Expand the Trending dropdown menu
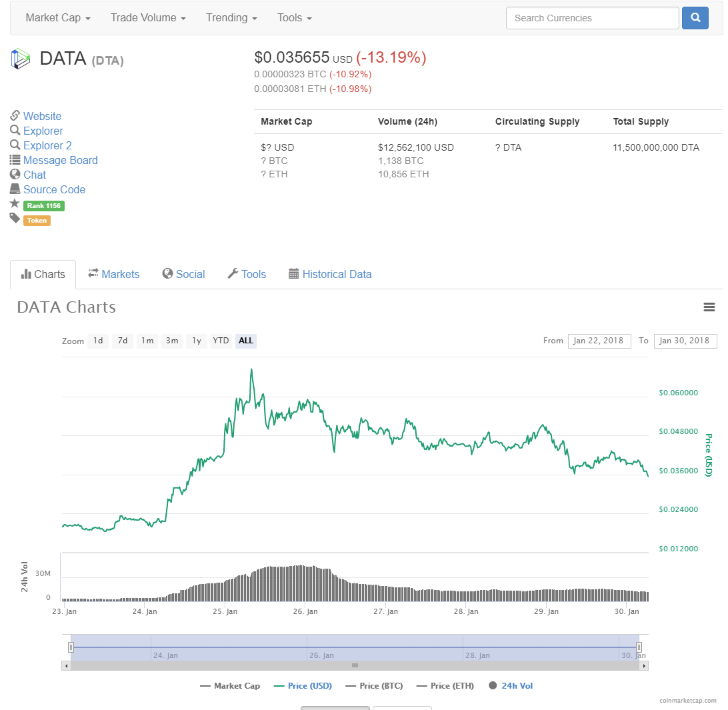The width and height of the screenshot is (728, 710). pyautogui.click(x=231, y=17)
